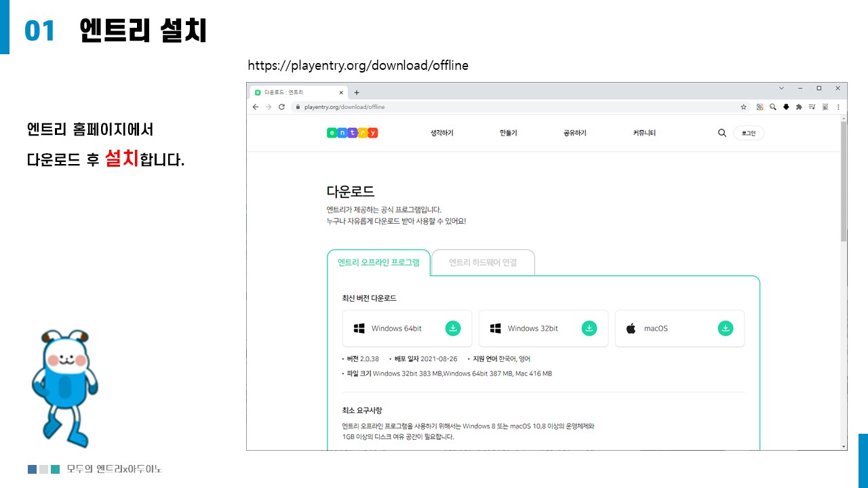Viewport: 868px width, 488px height.
Task: Click the 최신 버전 다운로드 label
Action: click(370, 298)
